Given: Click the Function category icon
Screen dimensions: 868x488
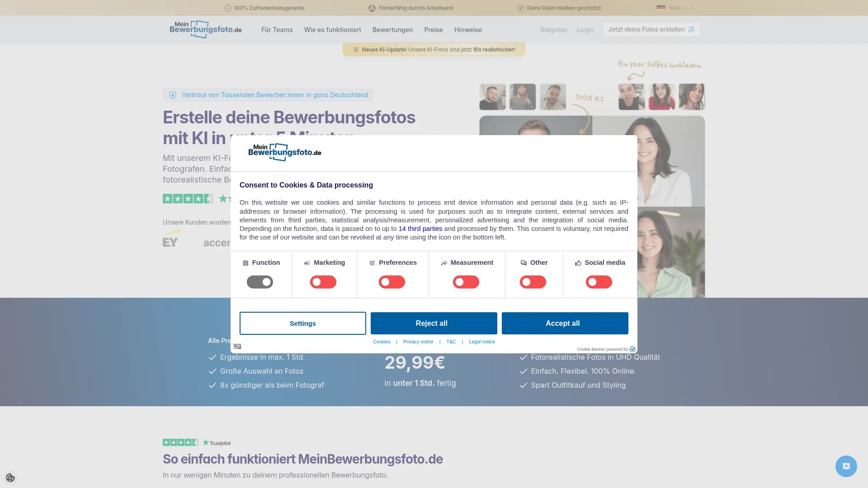Looking at the screenshot, I should pos(245,263).
